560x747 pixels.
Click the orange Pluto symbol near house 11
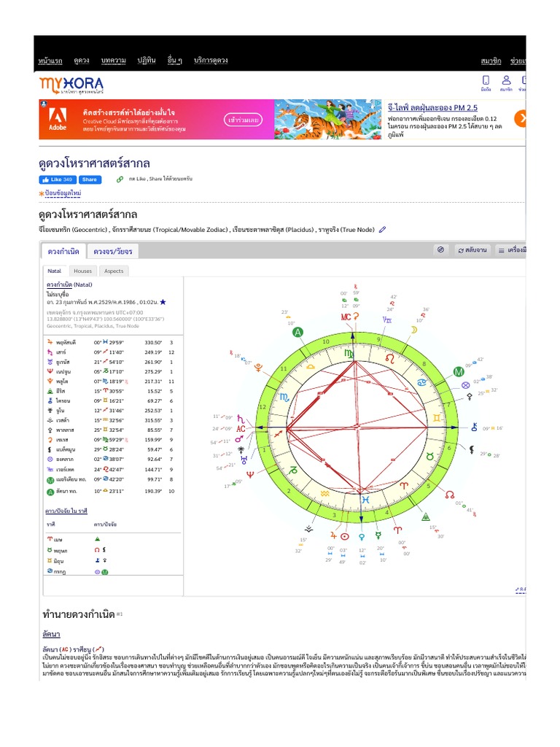(259, 368)
